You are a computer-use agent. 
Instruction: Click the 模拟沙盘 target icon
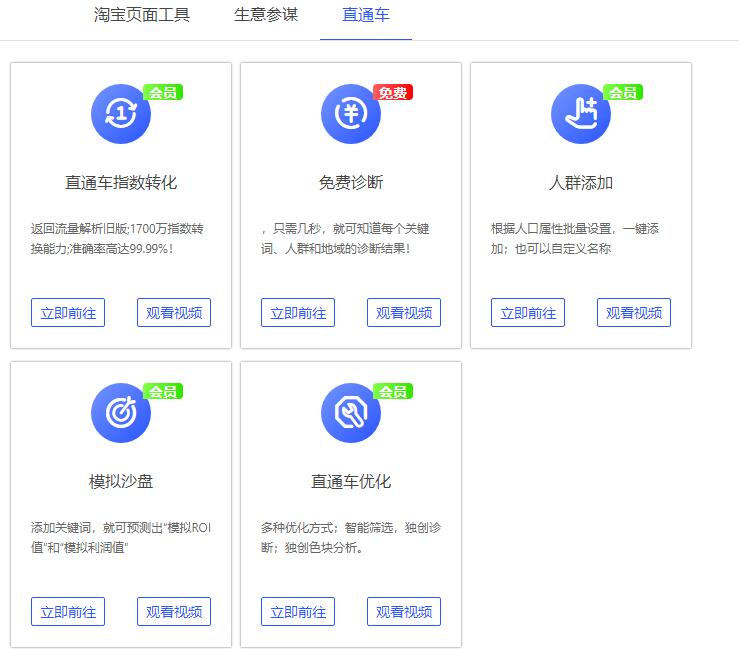click(x=120, y=413)
